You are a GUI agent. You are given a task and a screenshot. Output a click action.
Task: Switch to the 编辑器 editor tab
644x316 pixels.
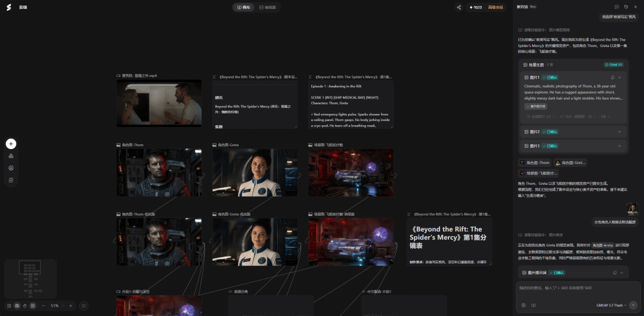pos(267,7)
